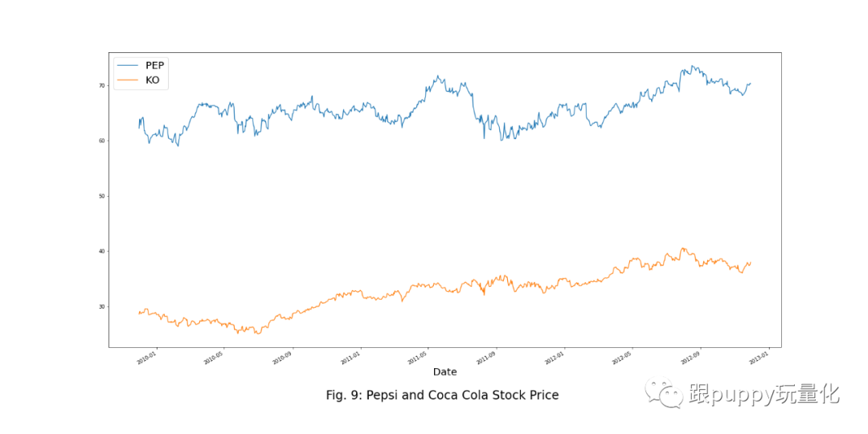Screen dimensions: 868x434
Task: Click the 2012-01 date tick label
Action: pyautogui.click(x=553, y=356)
